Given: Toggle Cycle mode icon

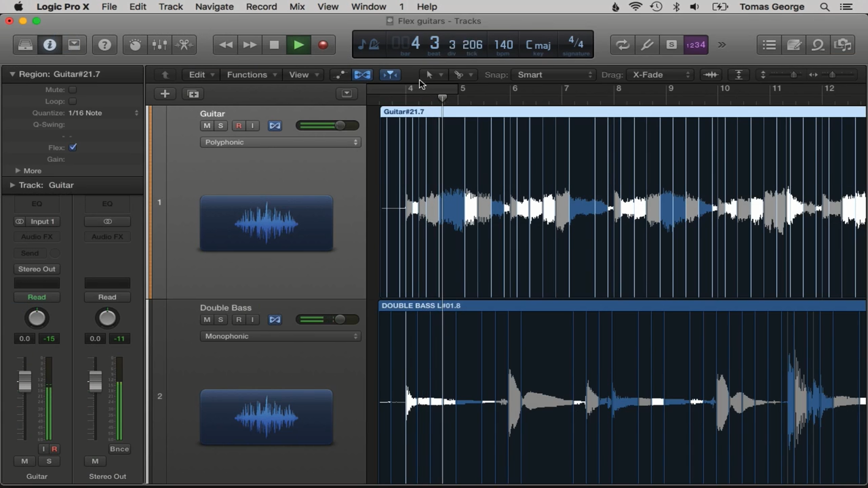Looking at the screenshot, I should click(622, 45).
